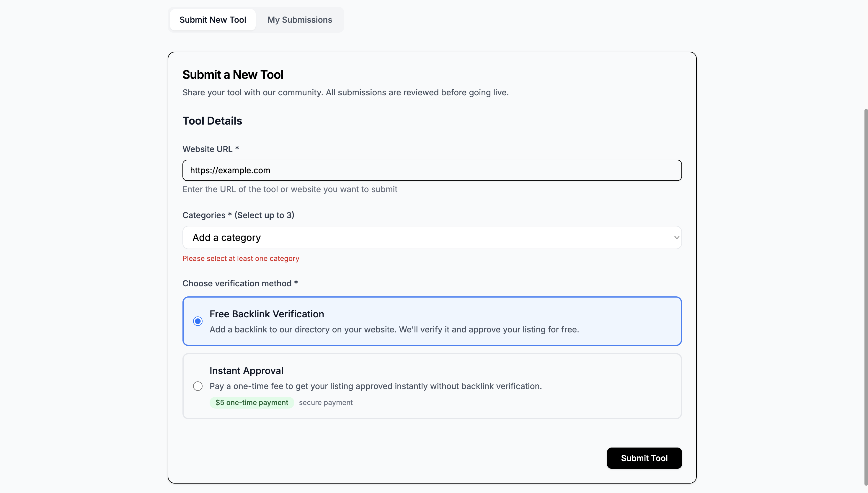This screenshot has width=868, height=493.
Task: Select the Free Backlink Verification radio button
Action: pyautogui.click(x=198, y=321)
